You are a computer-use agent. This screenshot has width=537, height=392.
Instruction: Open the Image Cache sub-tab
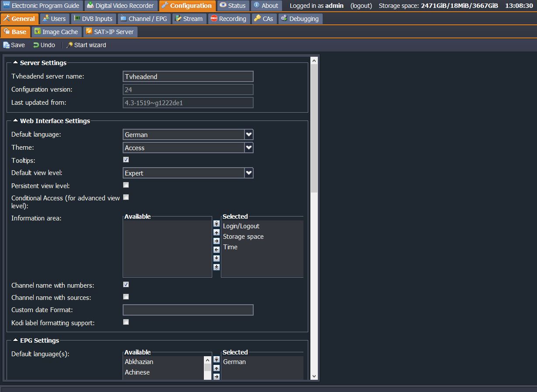56,32
